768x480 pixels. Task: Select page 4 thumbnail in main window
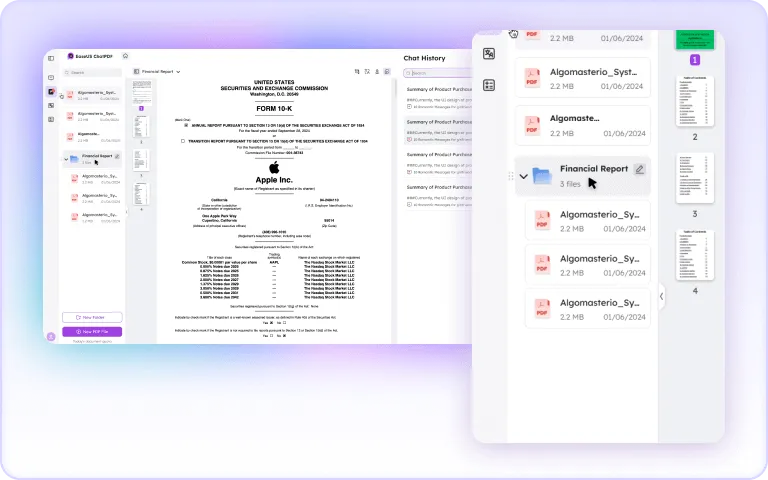pos(142,193)
